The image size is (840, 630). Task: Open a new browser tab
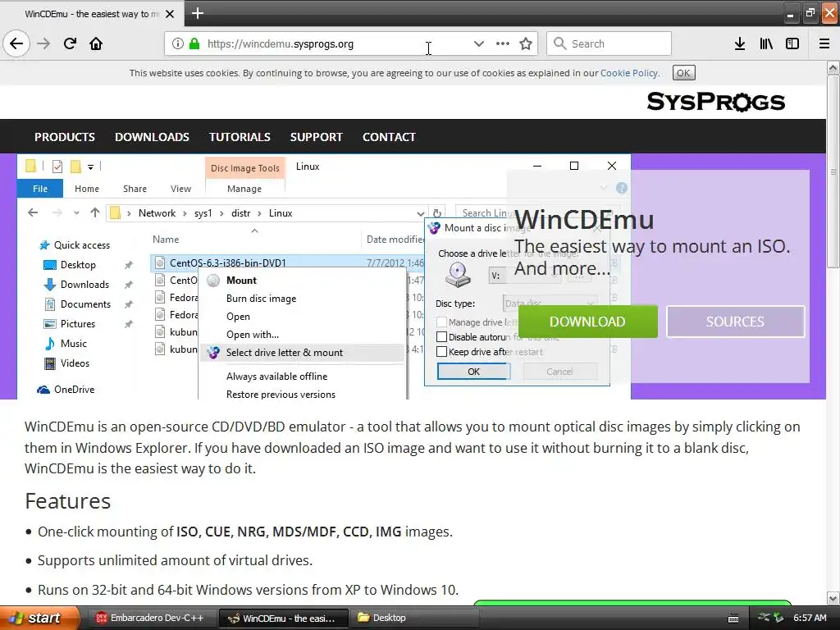(x=197, y=13)
